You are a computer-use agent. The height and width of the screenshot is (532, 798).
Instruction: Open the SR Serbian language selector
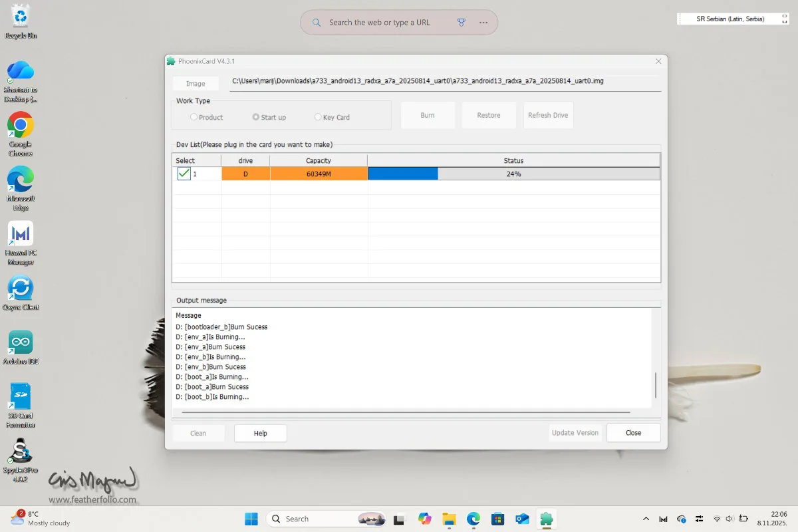(730, 19)
